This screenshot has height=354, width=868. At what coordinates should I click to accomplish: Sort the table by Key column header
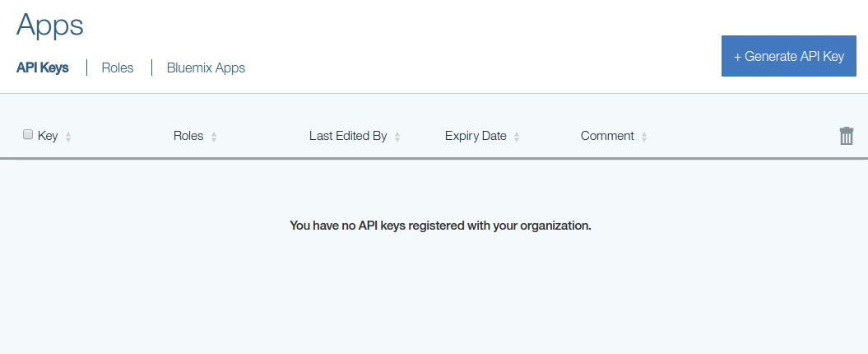48,136
